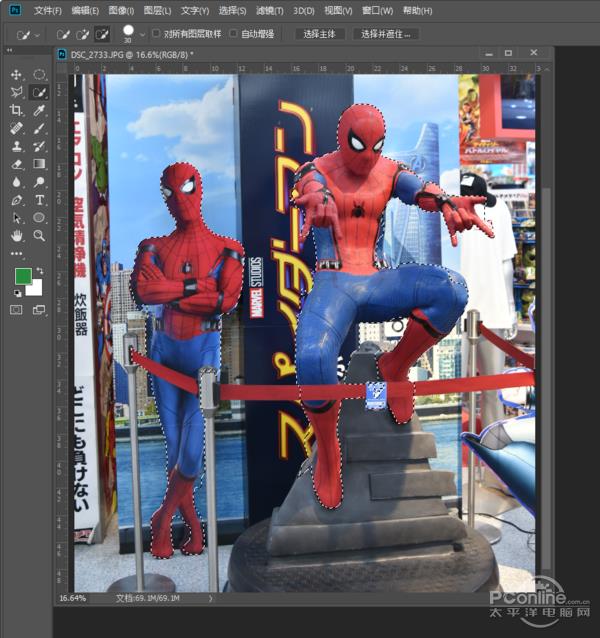
Task: Open the 帮助(H) menu
Action: (x=417, y=11)
